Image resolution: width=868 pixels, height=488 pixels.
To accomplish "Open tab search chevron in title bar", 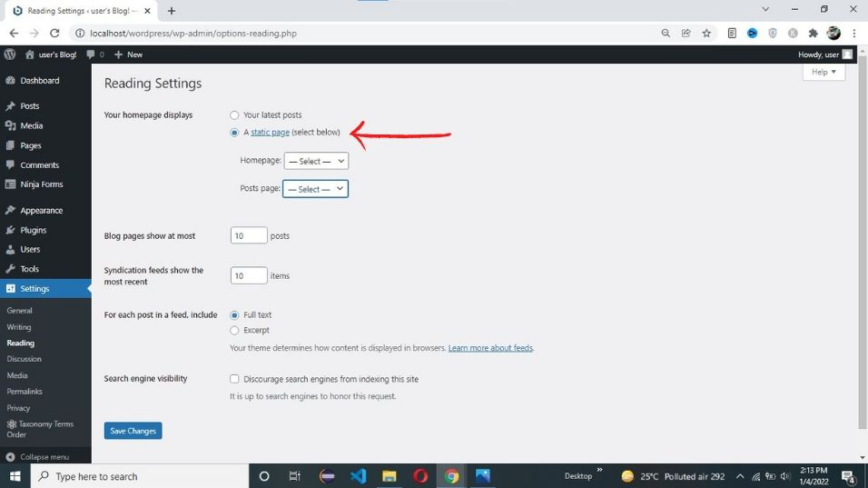I will click(765, 9).
